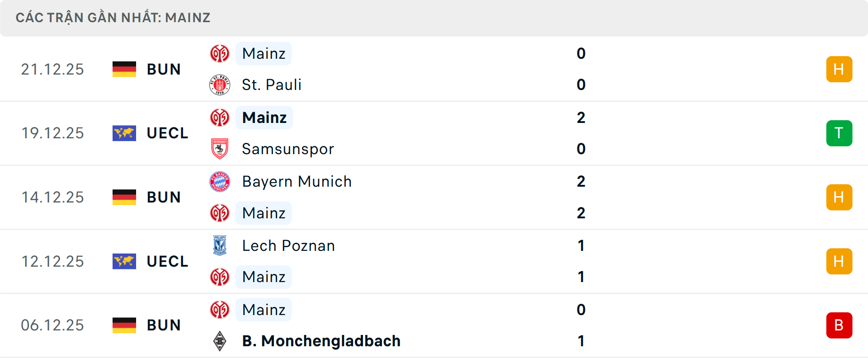Click the B. Monchengladbach club logo

(x=220, y=341)
